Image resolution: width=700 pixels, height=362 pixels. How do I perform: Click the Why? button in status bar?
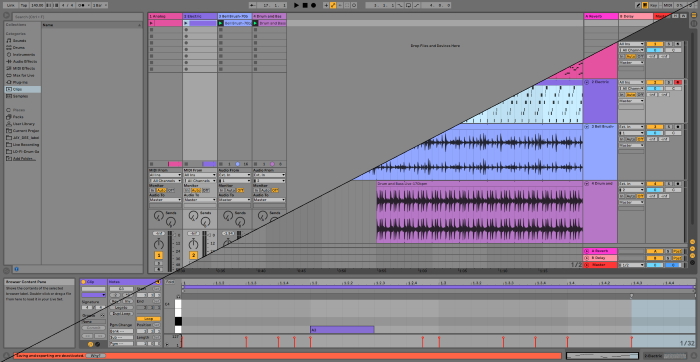(x=96, y=356)
